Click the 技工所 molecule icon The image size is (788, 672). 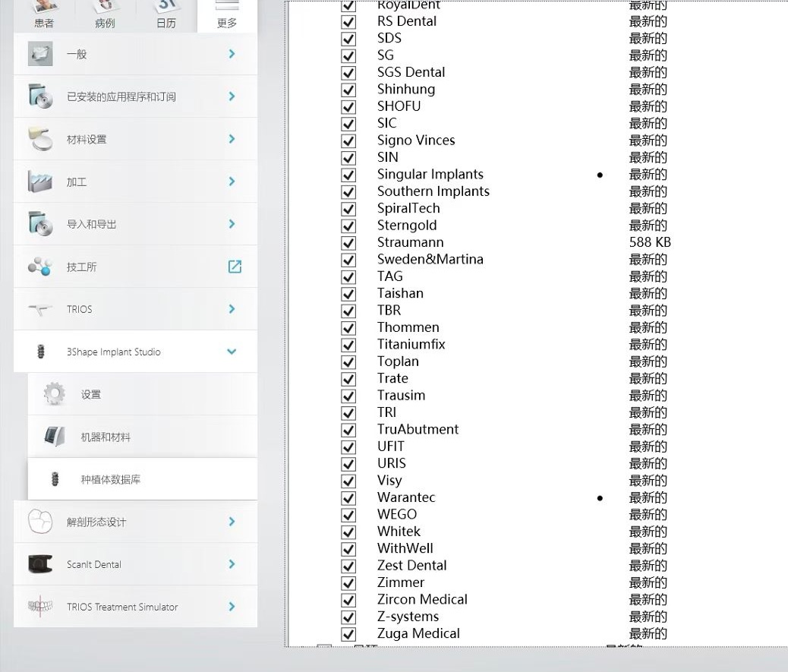(x=40, y=267)
